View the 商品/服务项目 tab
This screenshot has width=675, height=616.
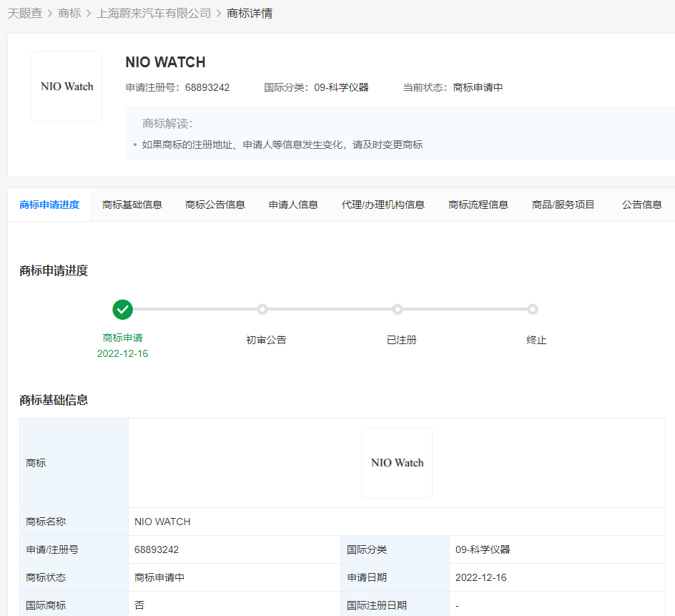pos(563,205)
